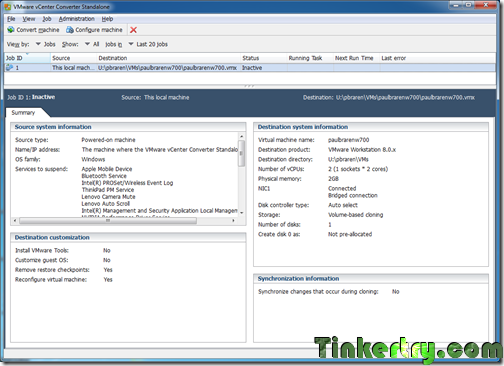Click 'Volume-based cloning' storage value

pyautogui.click(x=356, y=215)
